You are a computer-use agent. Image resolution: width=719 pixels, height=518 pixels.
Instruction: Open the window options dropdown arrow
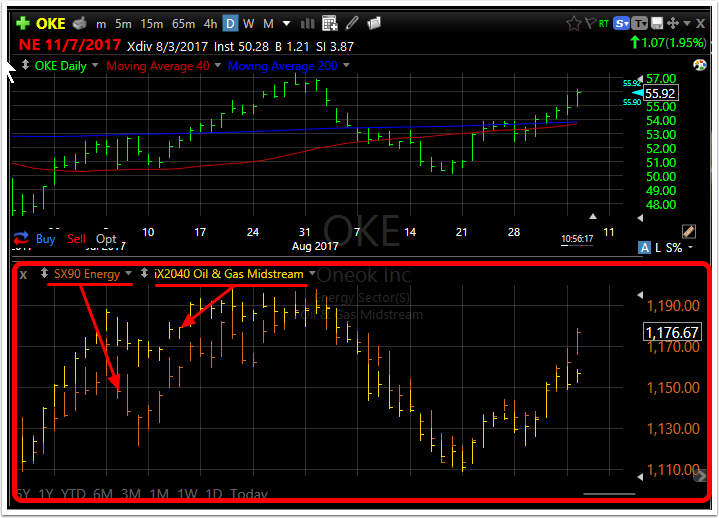(687, 23)
